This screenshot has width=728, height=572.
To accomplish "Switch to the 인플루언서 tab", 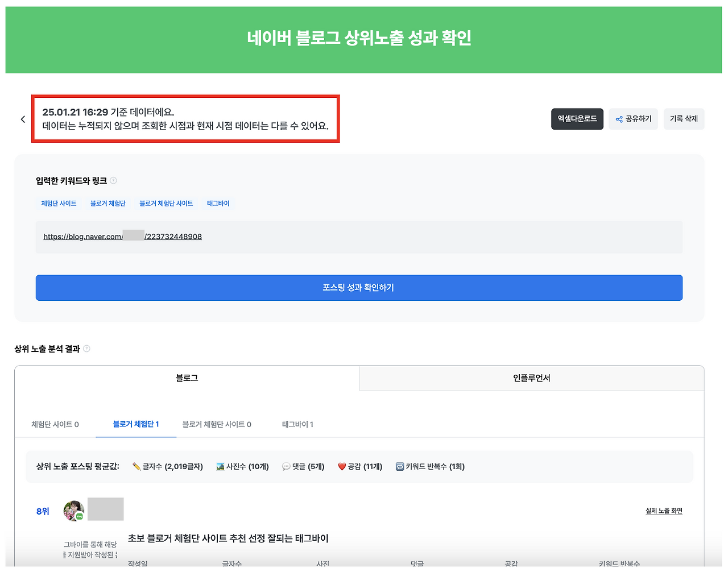I will click(x=531, y=378).
